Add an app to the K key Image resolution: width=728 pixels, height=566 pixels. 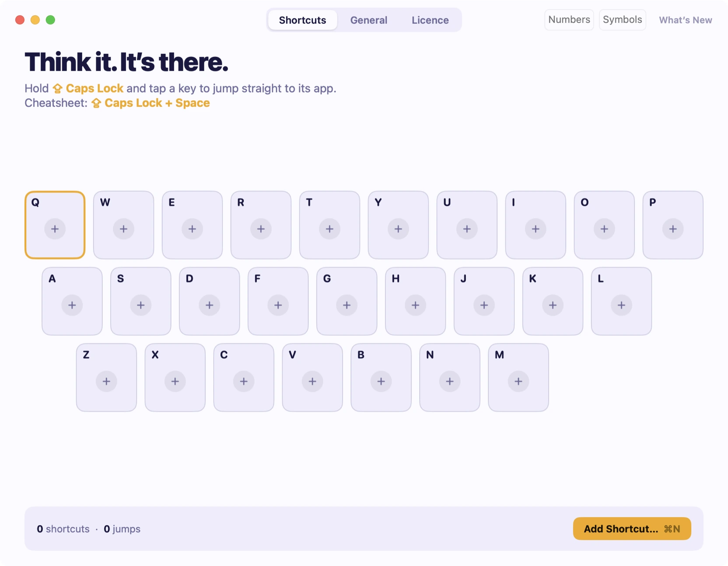[x=553, y=305]
